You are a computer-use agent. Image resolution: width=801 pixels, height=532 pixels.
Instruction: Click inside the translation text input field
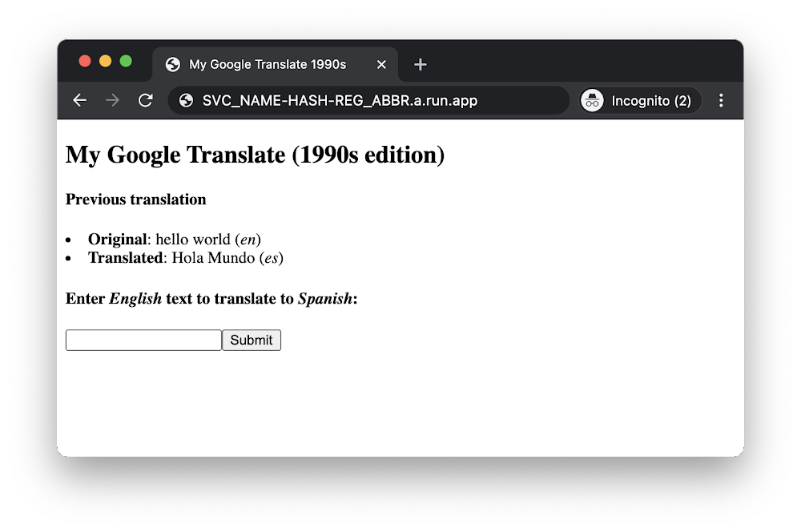click(x=143, y=340)
